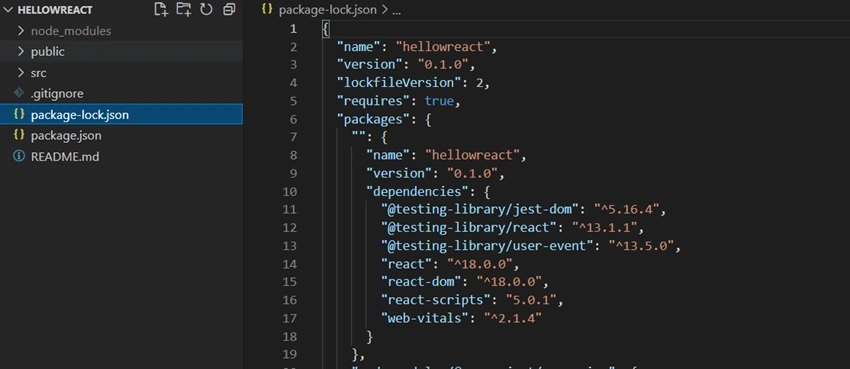Image resolution: width=850 pixels, height=369 pixels.
Task: Click the git icon beside .gitignore
Action: 19,93
